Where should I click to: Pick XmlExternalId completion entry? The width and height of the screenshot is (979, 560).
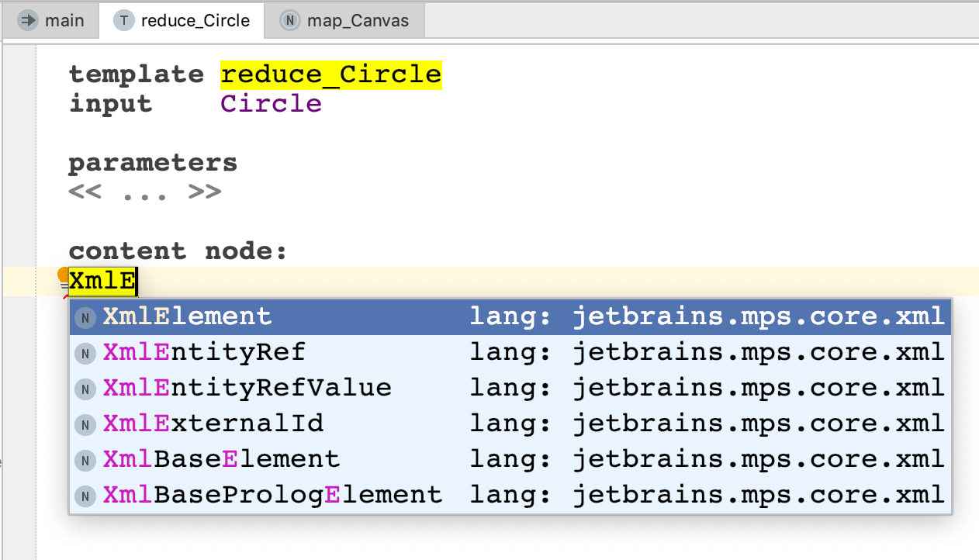tap(510, 423)
